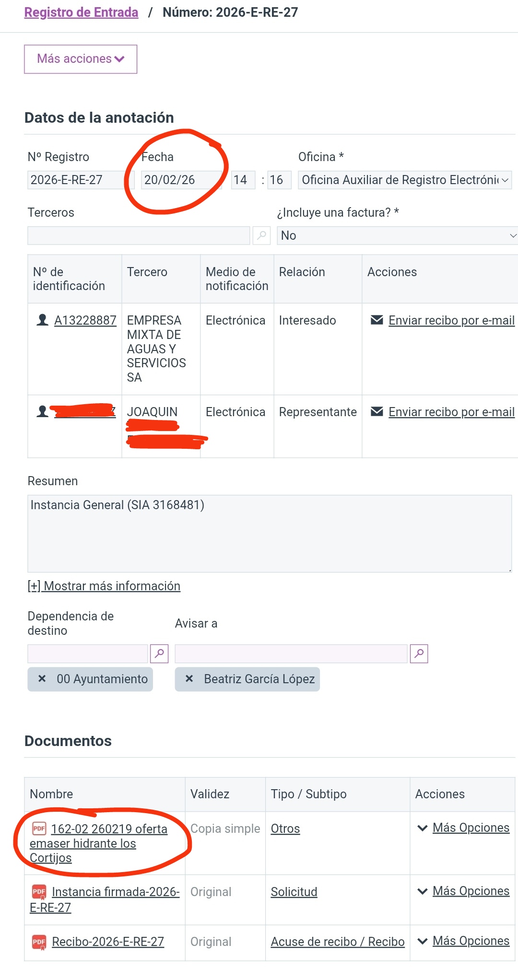The height and width of the screenshot is (980, 518).
Task: Open identification link A13228887
Action: (85, 320)
